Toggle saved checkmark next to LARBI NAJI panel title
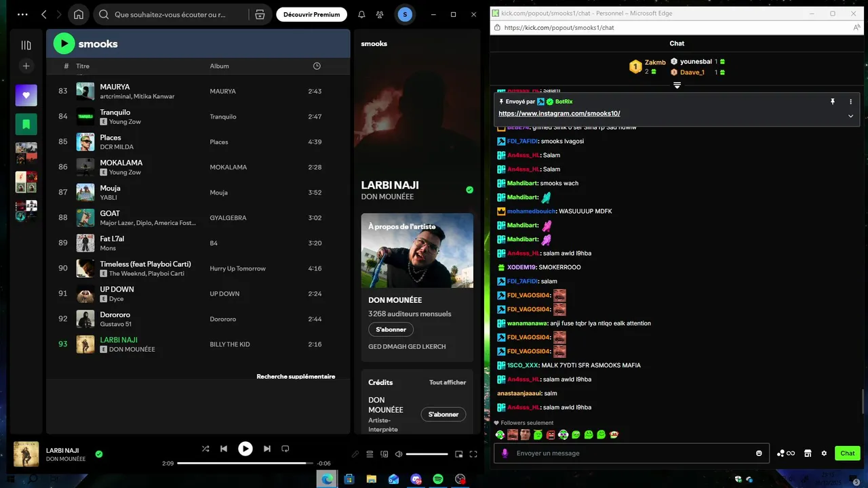The width and height of the screenshot is (868, 488). (x=469, y=190)
